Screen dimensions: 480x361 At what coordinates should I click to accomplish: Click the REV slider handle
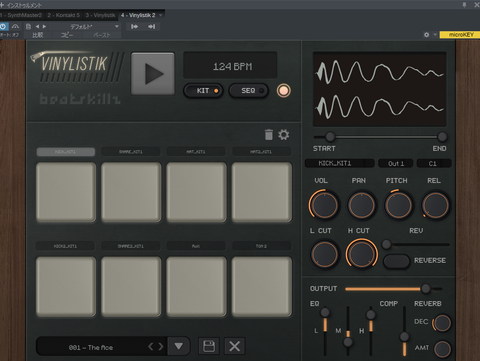(386, 244)
